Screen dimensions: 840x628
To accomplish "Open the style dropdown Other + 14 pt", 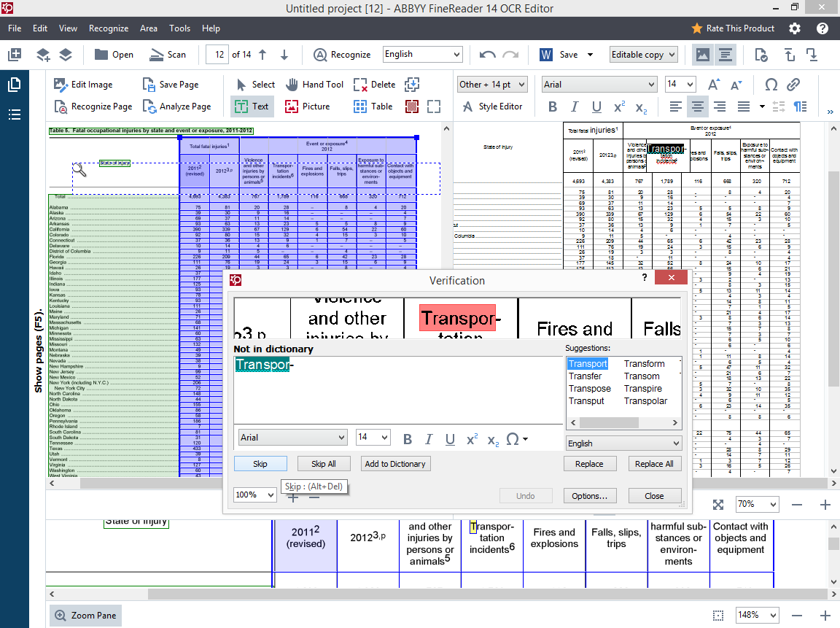I will coord(491,84).
